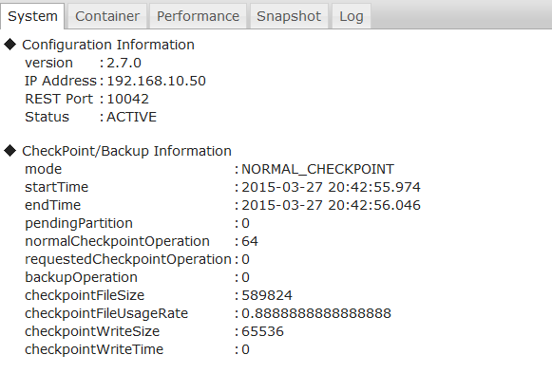Click the 'endTime' label
Screen dimensions: 552x392
pos(53,205)
